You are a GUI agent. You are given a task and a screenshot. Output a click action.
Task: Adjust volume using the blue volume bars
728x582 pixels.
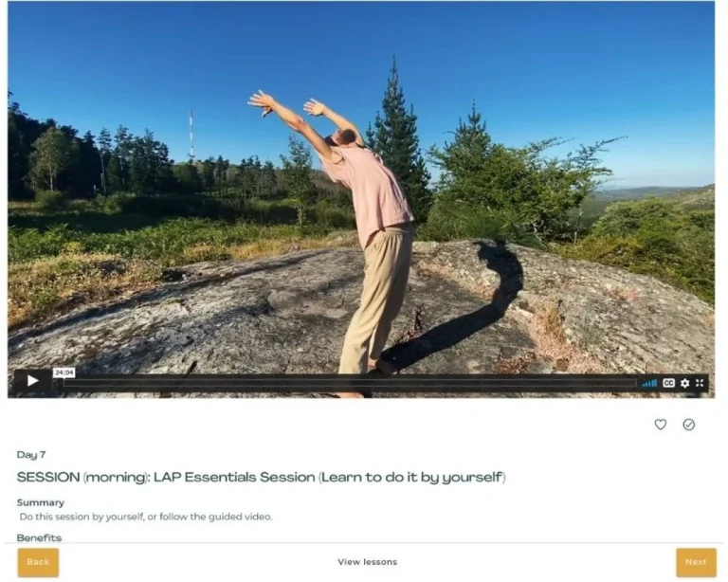point(649,383)
